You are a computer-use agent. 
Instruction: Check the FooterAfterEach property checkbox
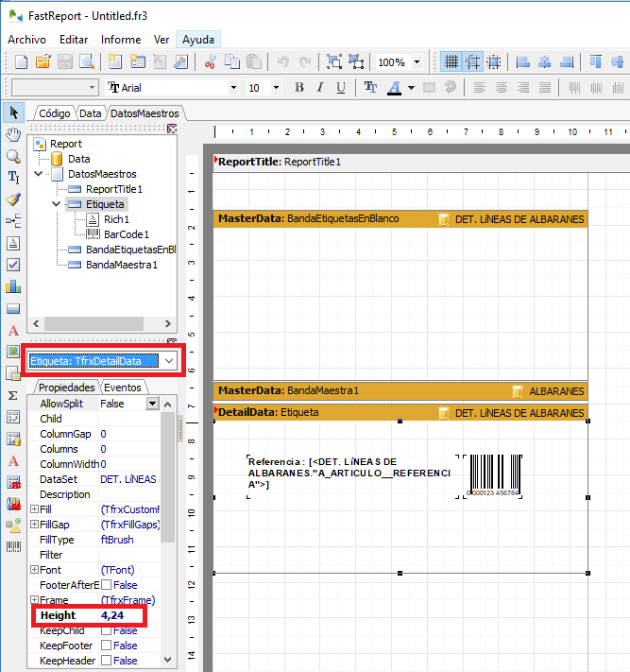tap(106, 585)
